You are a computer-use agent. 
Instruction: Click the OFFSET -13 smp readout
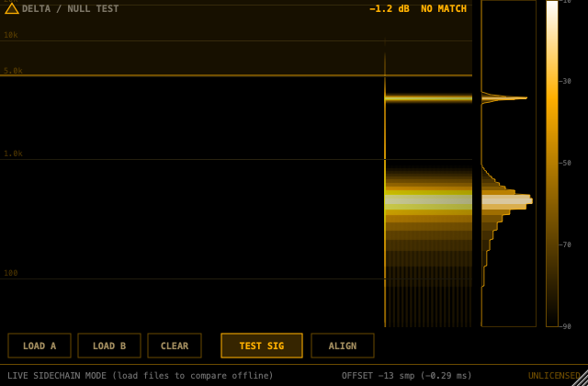pyautogui.click(x=406, y=376)
